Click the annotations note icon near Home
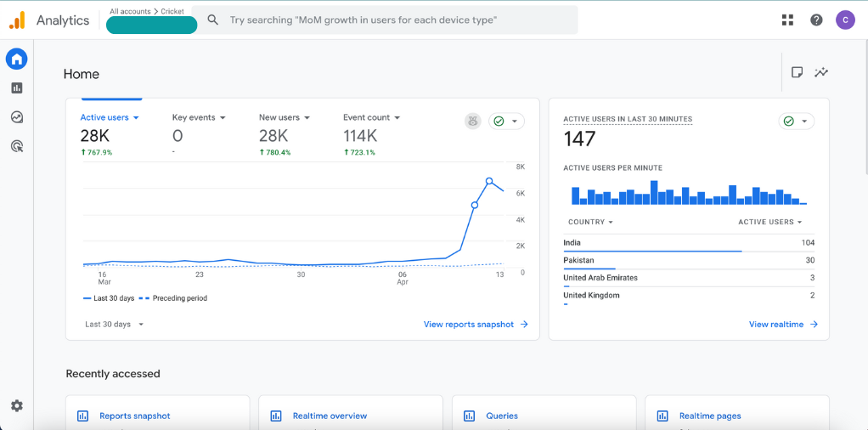This screenshot has width=868, height=430. pyautogui.click(x=797, y=72)
